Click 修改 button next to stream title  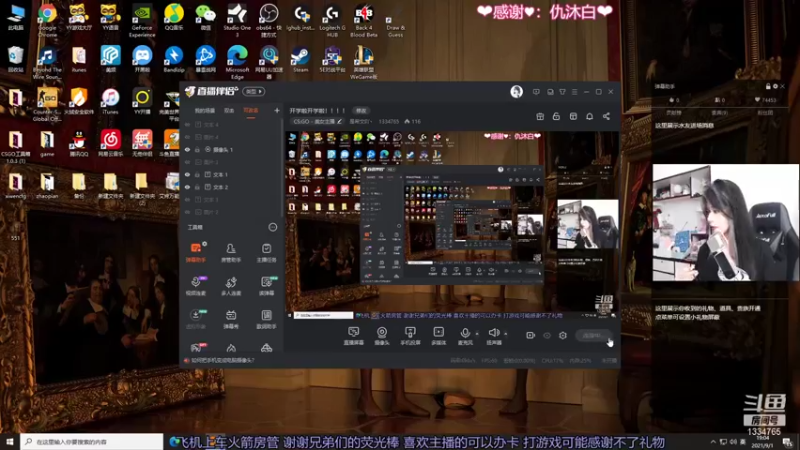pos(361,111)
